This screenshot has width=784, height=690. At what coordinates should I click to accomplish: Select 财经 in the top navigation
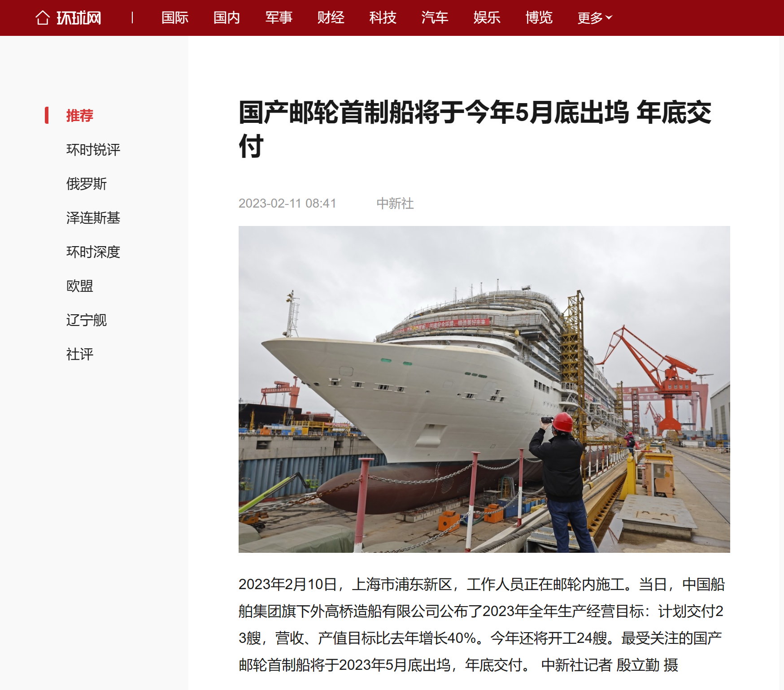tap(331, 18)
